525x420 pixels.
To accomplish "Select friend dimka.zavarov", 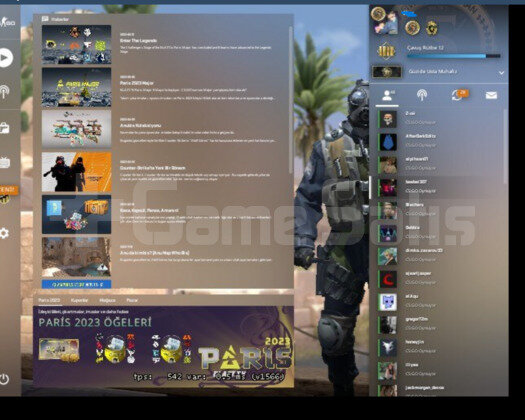I will (440, 256).
